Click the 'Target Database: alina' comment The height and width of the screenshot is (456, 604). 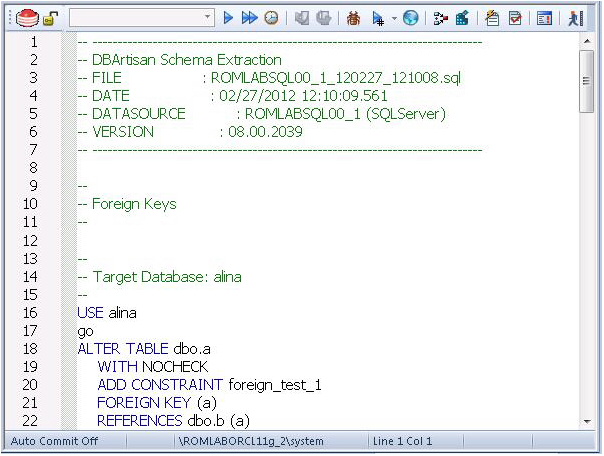point(159,277)
